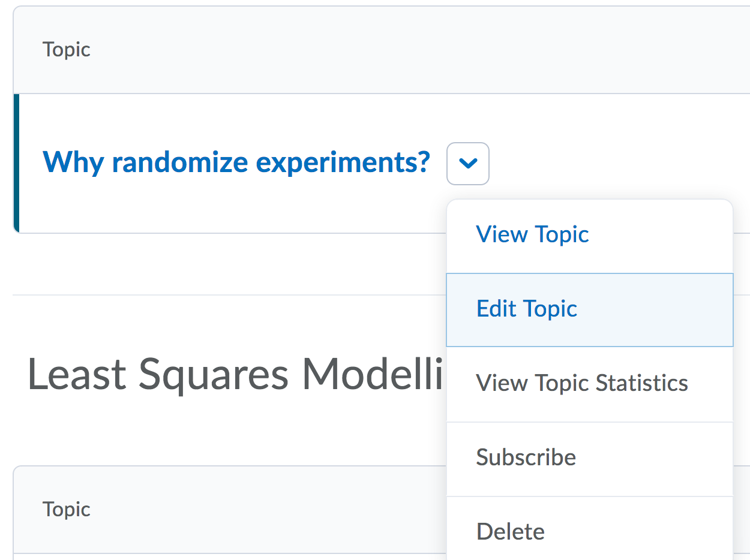Select the Least Squares Modelling forum heading
750x560 pixels.
pos(234,375)
